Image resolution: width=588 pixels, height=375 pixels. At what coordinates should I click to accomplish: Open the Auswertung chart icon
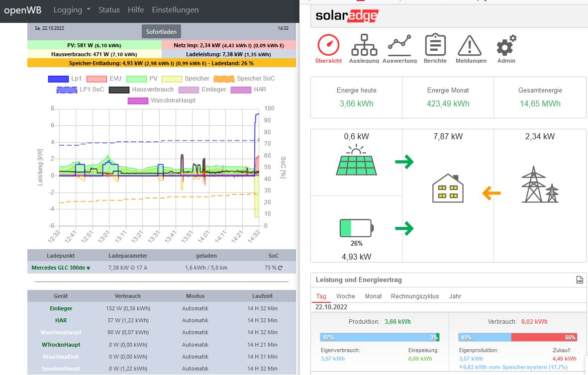coord(399,46)
